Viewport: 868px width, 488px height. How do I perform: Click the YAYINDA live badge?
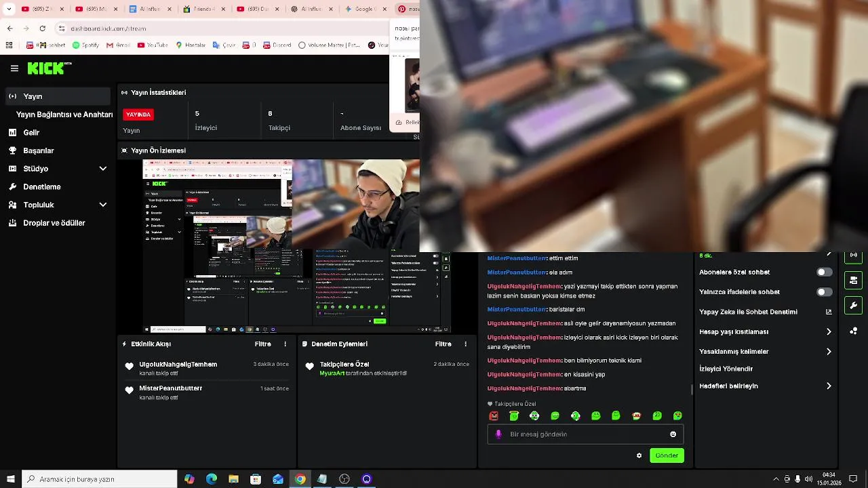pos(138,115)
